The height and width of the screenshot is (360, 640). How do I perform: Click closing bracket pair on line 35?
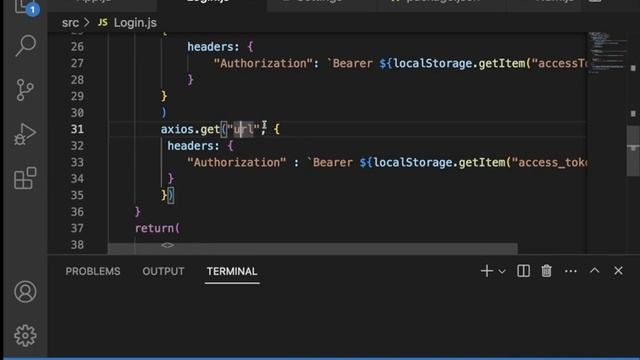[x=167, y=196]
